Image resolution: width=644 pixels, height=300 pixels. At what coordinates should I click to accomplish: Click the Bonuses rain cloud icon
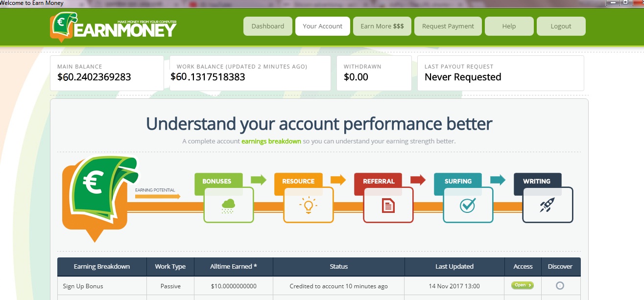(228, 206)
